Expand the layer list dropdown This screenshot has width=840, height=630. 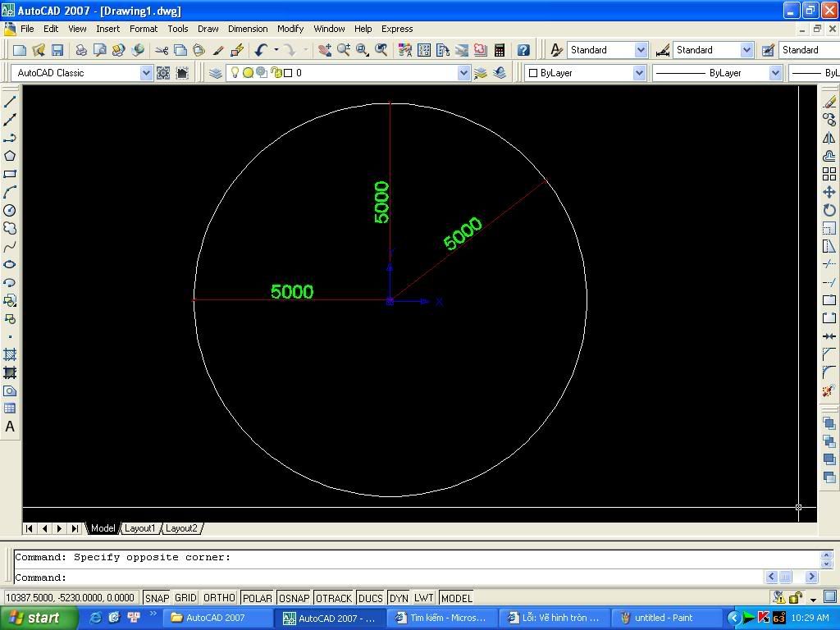point(464,73)
